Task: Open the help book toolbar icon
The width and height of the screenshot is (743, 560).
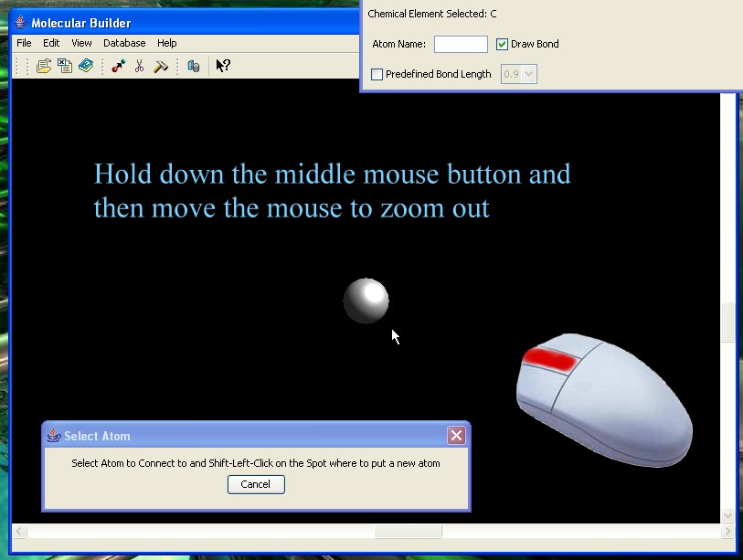Action: [86, 66]
